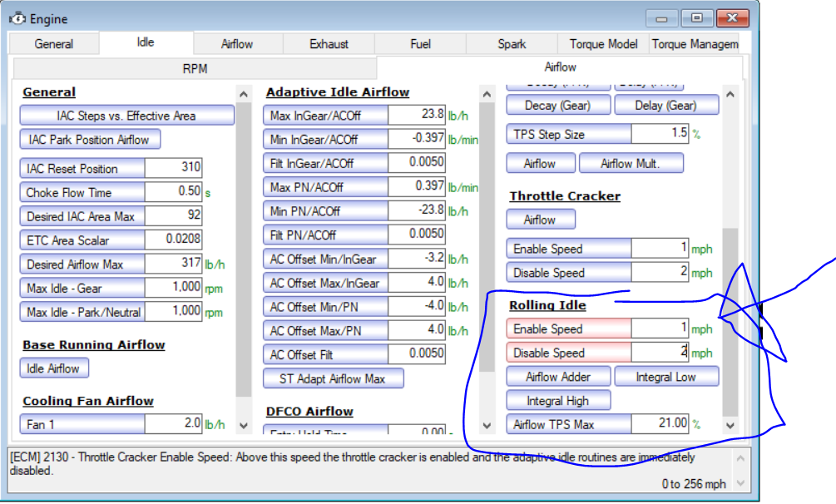Viewport: 836px width, 504px height.
Task: Open Rolling Idle Airflow Adder table
Action: coord(558,377)
